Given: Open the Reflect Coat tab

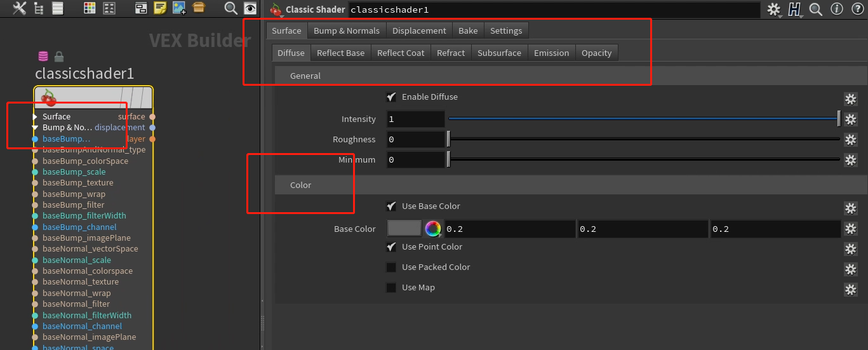Looking at the screenshot, I should [401, 53].
